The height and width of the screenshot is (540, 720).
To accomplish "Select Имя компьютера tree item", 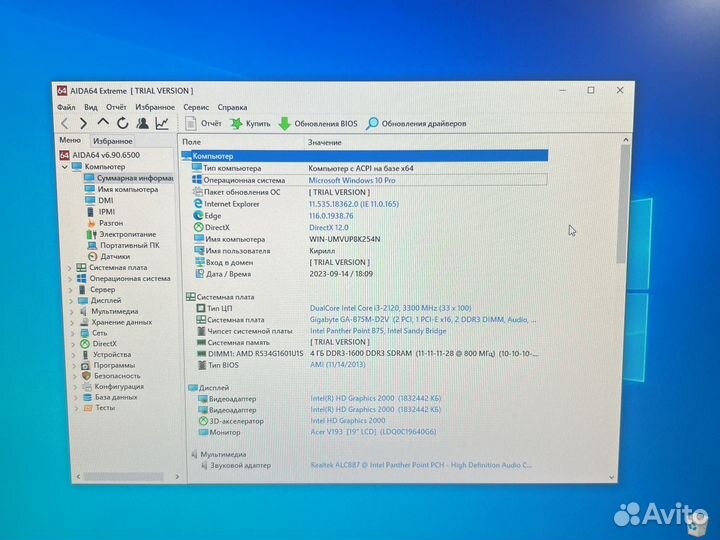I will click(122, 189).
